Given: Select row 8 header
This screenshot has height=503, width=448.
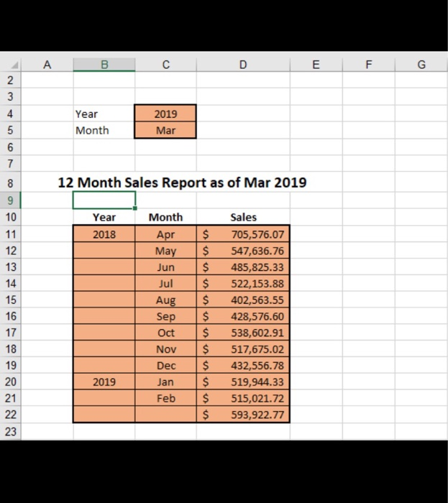Looking at the screenshot, I should [x=10, y=183].
